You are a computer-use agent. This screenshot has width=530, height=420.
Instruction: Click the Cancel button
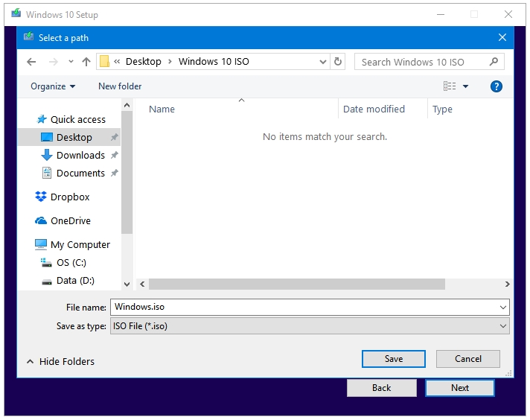tap(467, 359)
